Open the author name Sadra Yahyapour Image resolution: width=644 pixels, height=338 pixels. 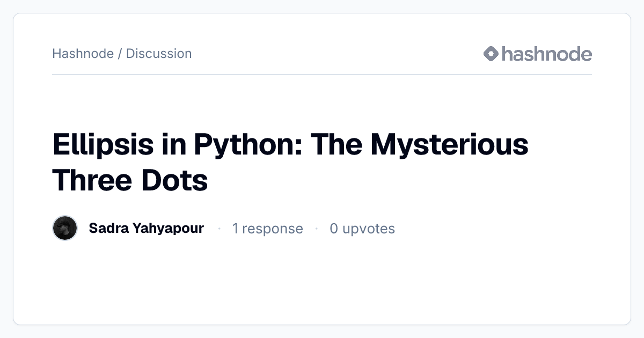click(146, 229)
